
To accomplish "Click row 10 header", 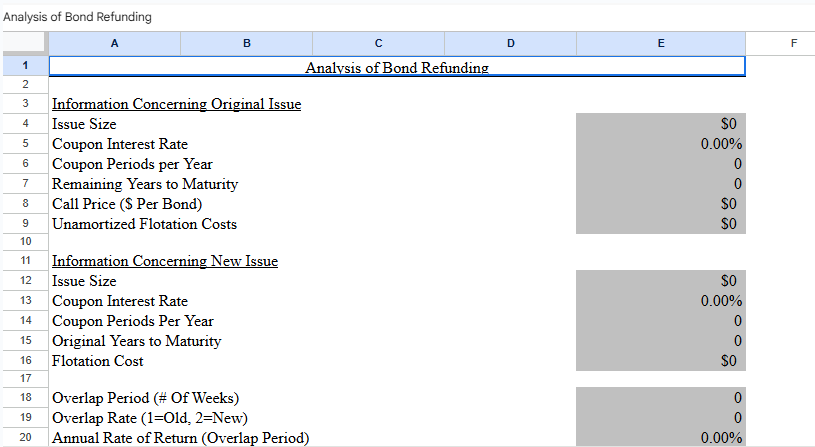I will click(24, 241).
